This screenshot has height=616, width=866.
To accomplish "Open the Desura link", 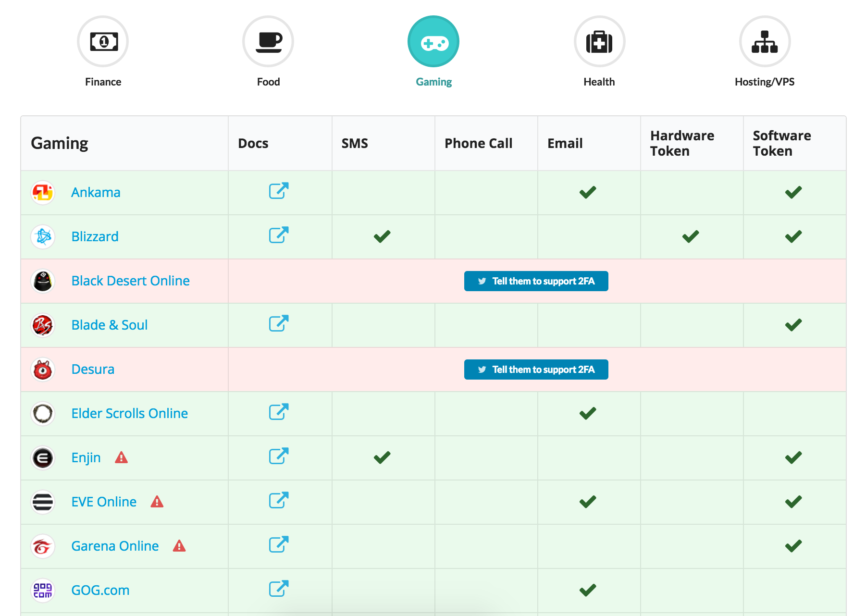I will tap(93, 369).
